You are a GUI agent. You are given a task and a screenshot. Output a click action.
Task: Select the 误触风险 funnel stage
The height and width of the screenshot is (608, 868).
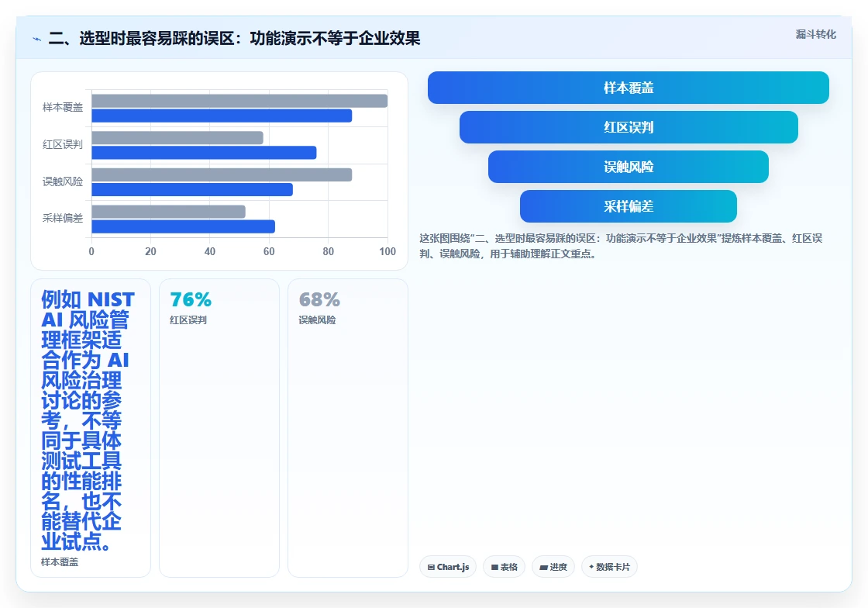coord(629,167)
